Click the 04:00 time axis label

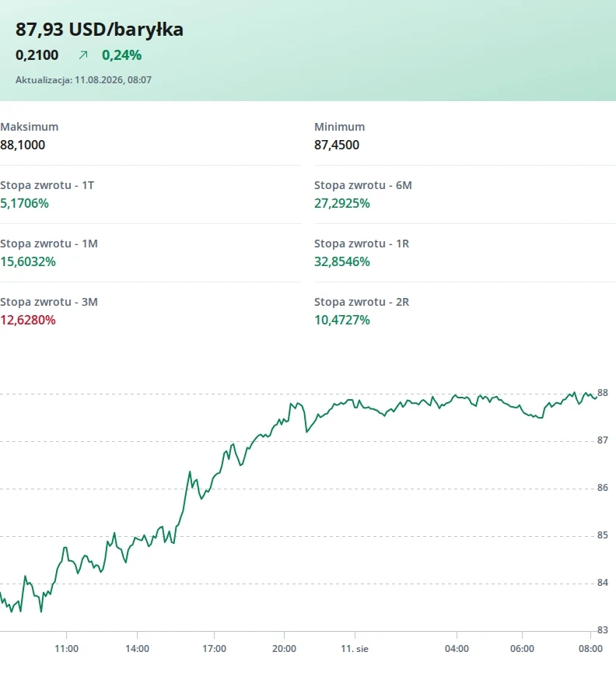coord(457,649)
